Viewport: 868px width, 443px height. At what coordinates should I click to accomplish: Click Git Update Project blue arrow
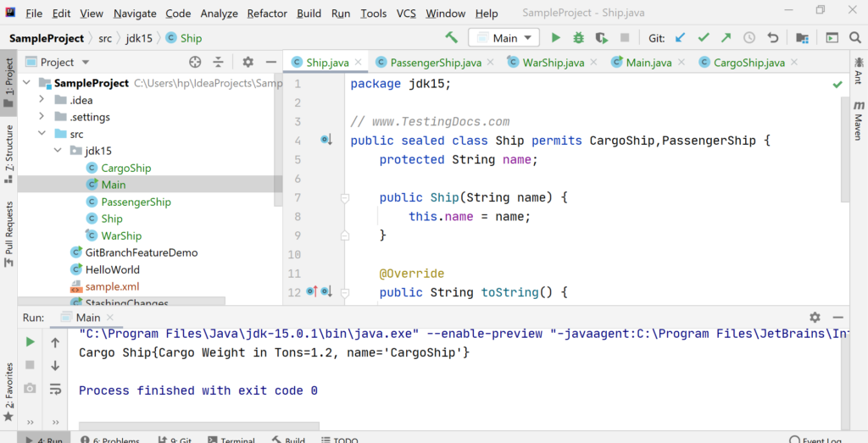point(680,38)
